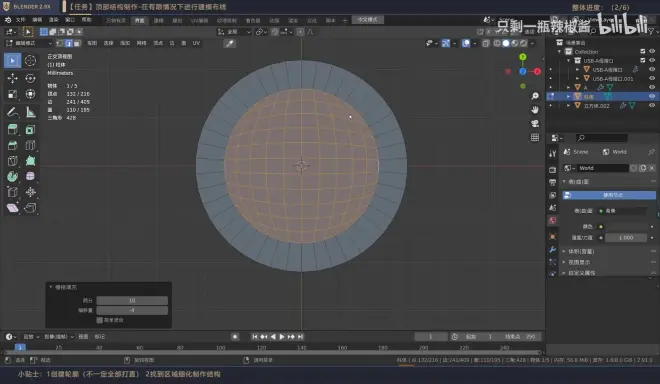This screenshot has height=384, width=660.
Task: Open the world 颜色 color field
Action: click(626, 227)
